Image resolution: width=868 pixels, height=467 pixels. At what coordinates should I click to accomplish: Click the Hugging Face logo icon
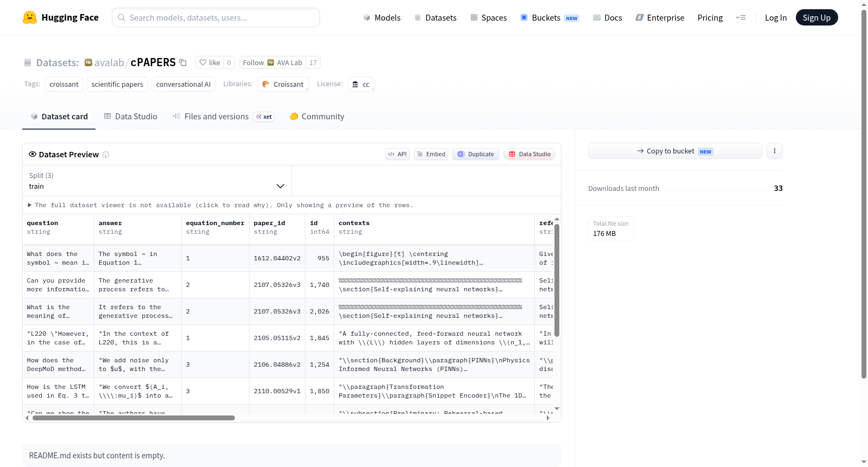(30, 17)
